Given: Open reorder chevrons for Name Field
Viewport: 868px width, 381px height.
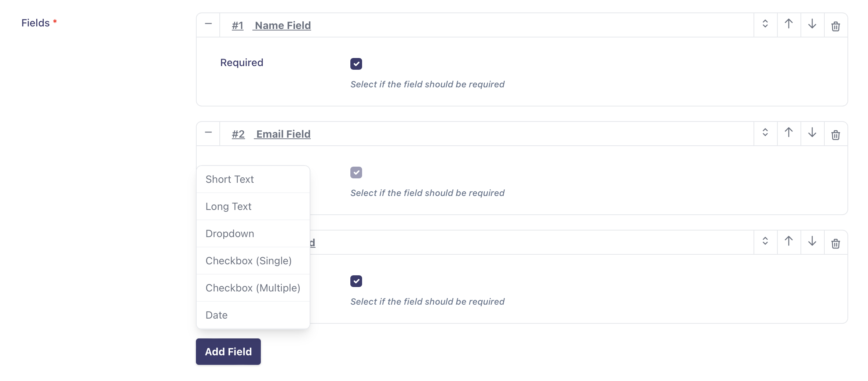Looking at the screenshot, I should [765, 24].
